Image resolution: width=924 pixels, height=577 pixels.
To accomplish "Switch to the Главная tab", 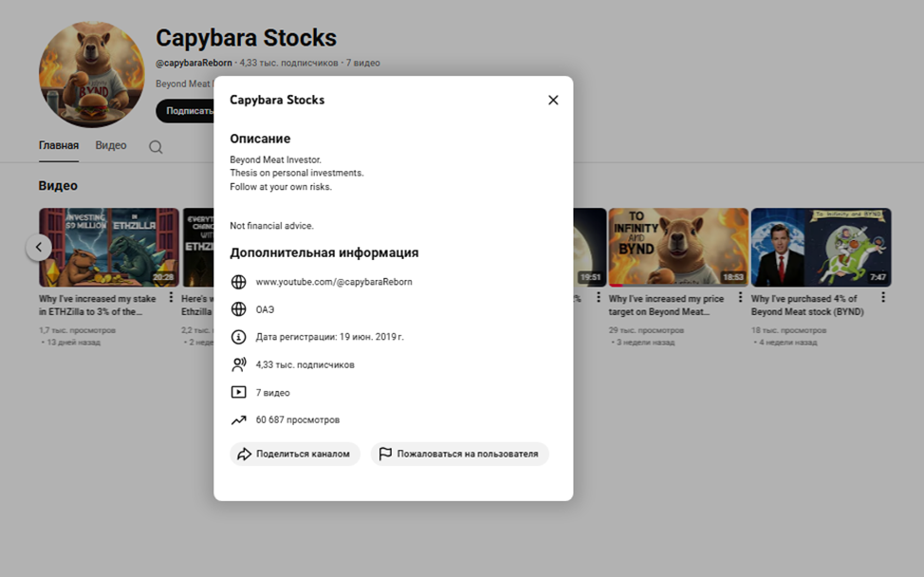I will pos(58,145).
